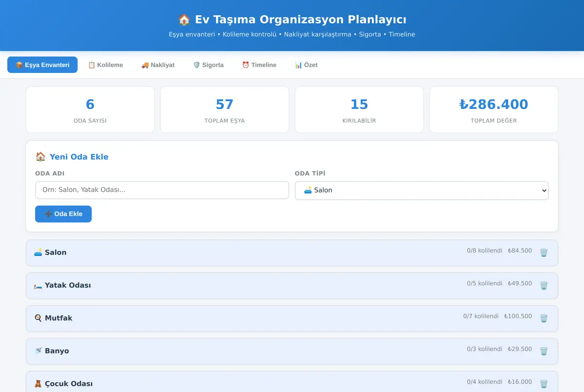Show the Özet tab
Screen dimensions: 584x392
click(306, 65)
